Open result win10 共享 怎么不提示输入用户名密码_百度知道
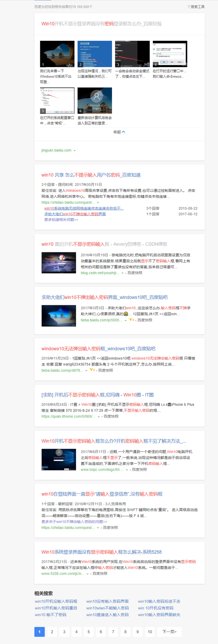 pos(91,175)
